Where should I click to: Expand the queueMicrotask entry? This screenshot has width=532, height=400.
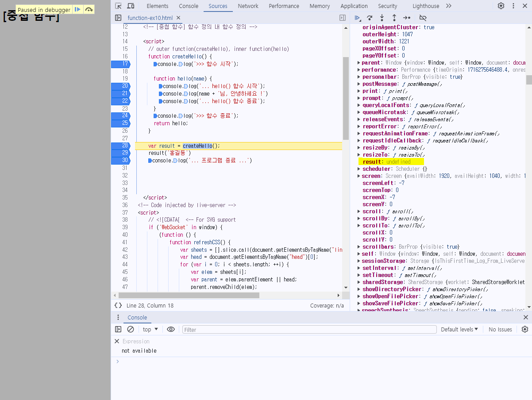point(359,112)
